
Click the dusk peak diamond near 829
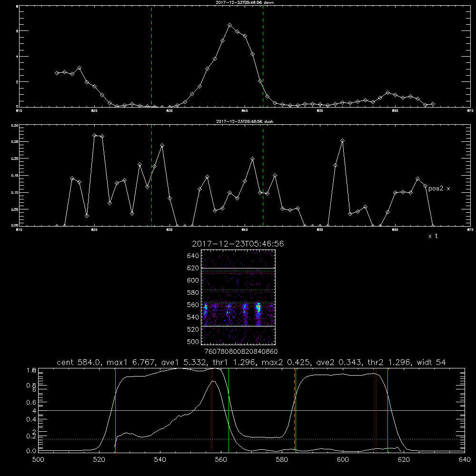click(162, 146)
